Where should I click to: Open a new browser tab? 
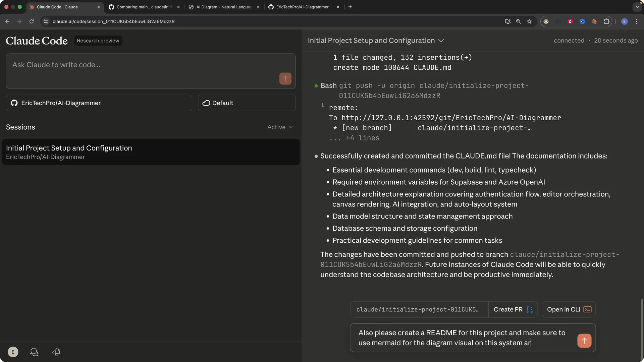350,7
